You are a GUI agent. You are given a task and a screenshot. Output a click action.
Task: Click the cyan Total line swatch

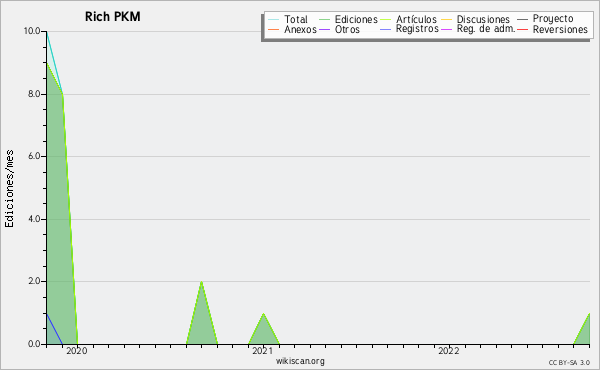(x=274, y=20)
